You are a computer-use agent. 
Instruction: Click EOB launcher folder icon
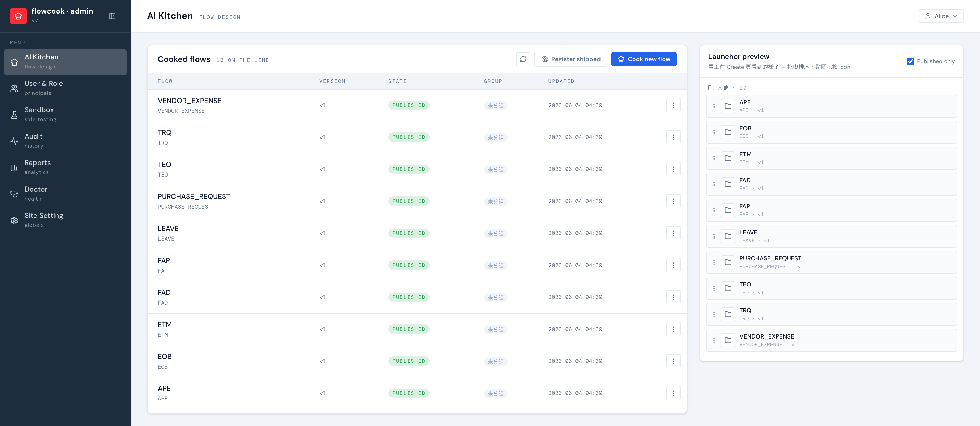tap(728, 132)
